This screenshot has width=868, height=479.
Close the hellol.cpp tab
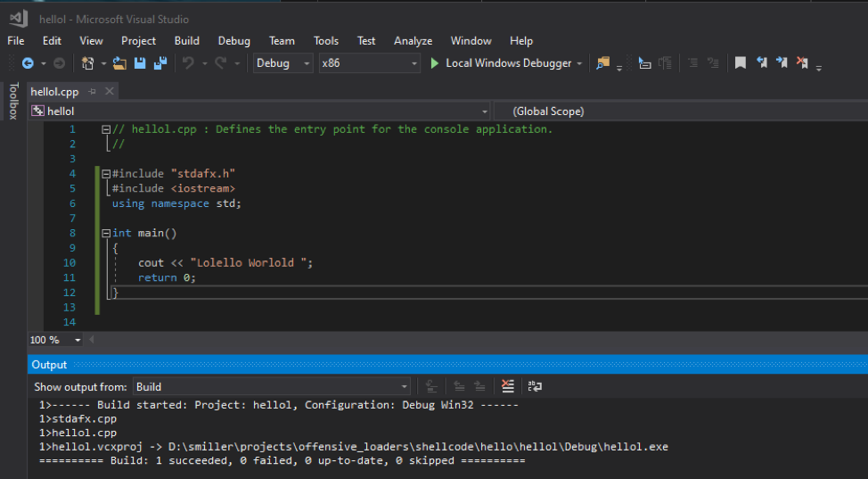(x=110, y=92)
